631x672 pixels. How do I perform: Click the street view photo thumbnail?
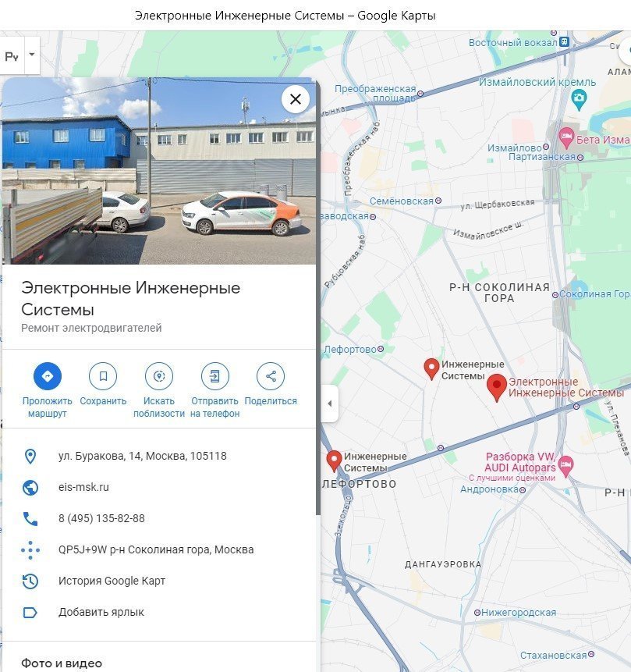pyautogui.click(x=159, y=171)
